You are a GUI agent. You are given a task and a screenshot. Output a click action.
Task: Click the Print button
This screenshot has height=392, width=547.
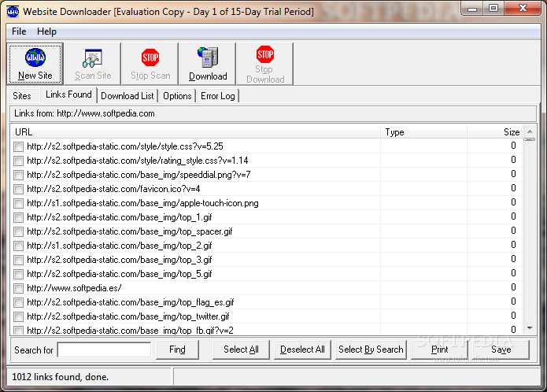pos(439,349)
